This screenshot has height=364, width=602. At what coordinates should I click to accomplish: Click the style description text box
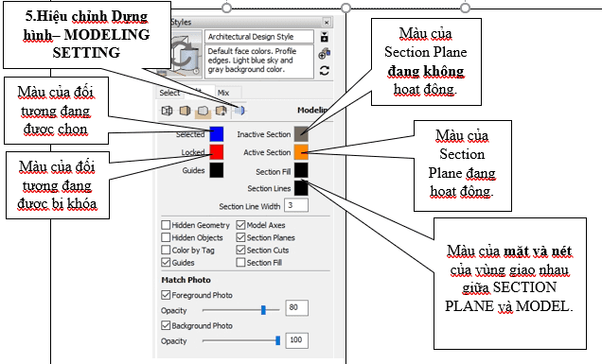click(x=259, y=61)
